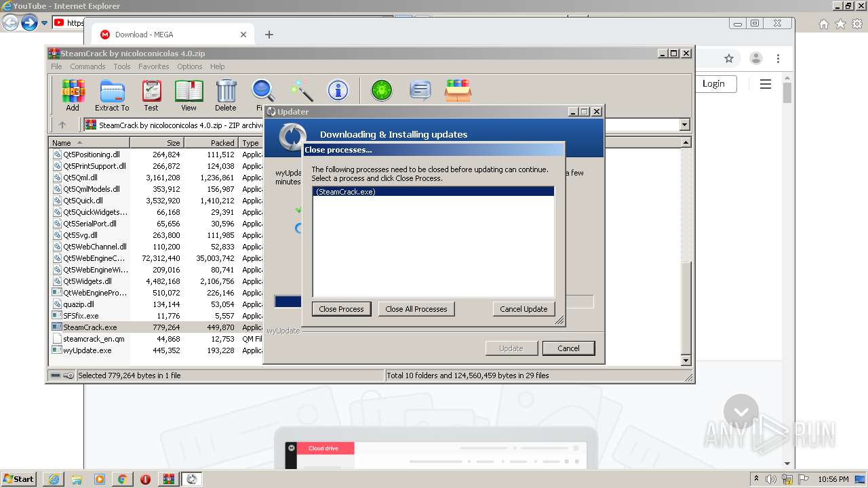Open Chrome three-dot menu
Screen dimensions: 868x488
click(778, 58)
